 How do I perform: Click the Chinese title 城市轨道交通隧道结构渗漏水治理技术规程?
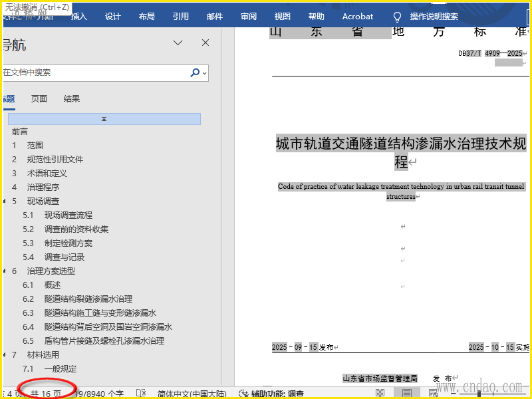[401, 153]
